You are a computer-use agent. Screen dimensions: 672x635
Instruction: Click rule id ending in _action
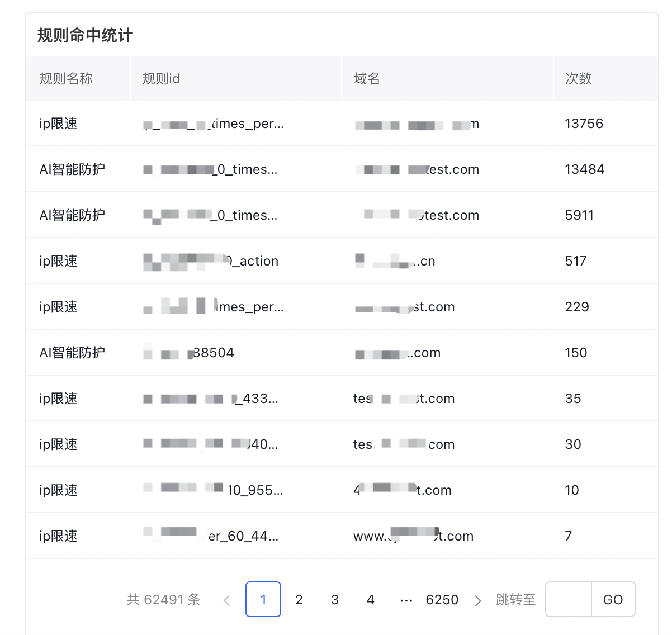[x=211, y=261]
